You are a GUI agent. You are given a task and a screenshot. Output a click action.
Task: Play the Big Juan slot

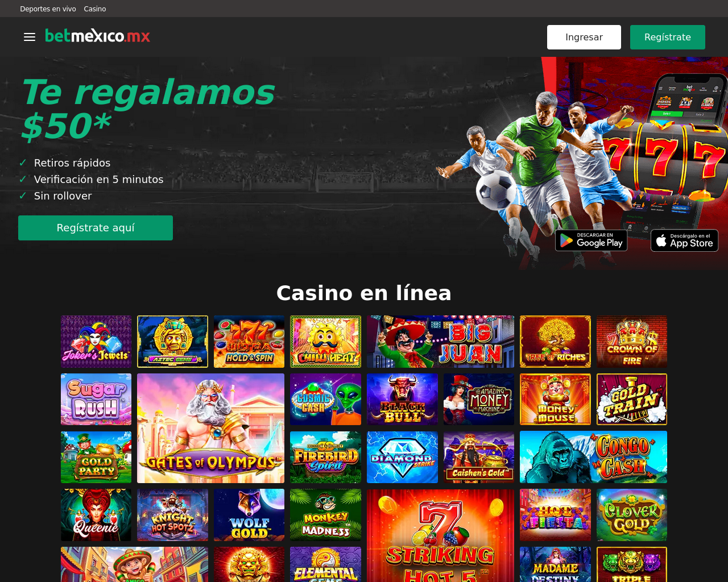tap(440, 342)
